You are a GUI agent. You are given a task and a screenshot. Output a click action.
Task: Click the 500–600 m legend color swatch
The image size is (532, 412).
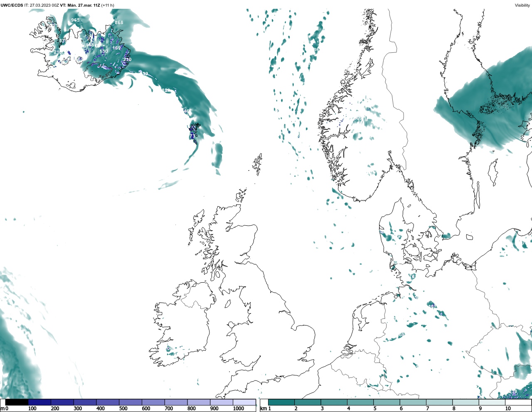coord(131,402)
